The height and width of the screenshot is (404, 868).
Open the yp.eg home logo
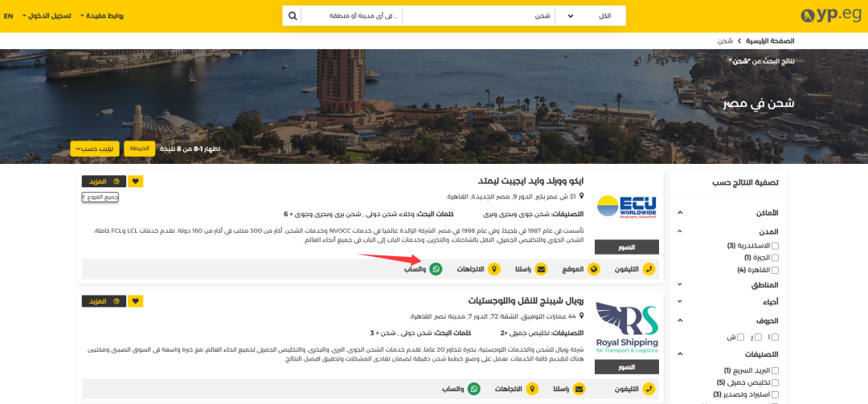coord(829,15)
